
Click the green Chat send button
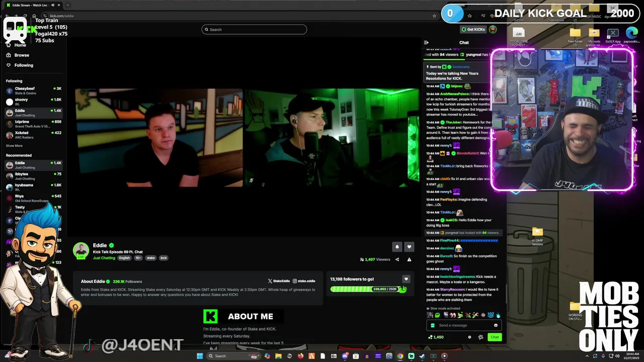(495, 337)
